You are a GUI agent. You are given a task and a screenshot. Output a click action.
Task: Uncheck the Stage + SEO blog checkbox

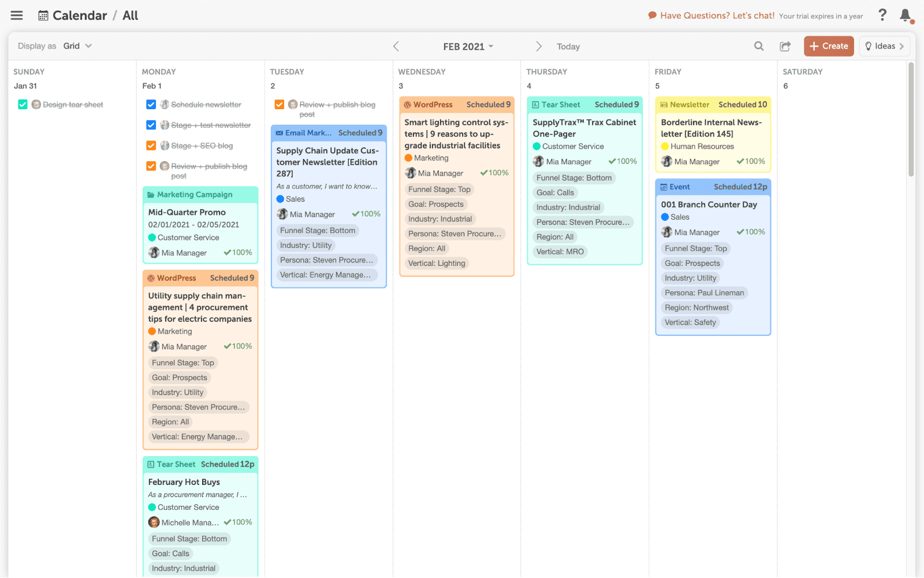[151, 145]
